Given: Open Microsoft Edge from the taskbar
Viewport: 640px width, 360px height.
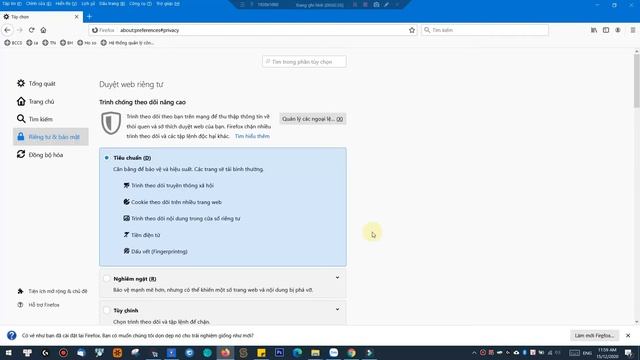Looking at the screenshot, I should click(297, 353).
